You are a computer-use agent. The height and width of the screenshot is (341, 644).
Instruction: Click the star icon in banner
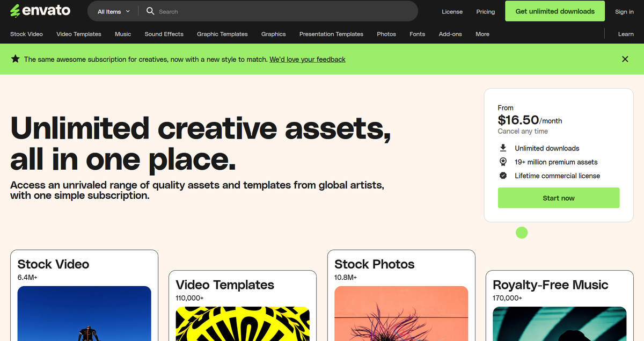click(15, 59)
